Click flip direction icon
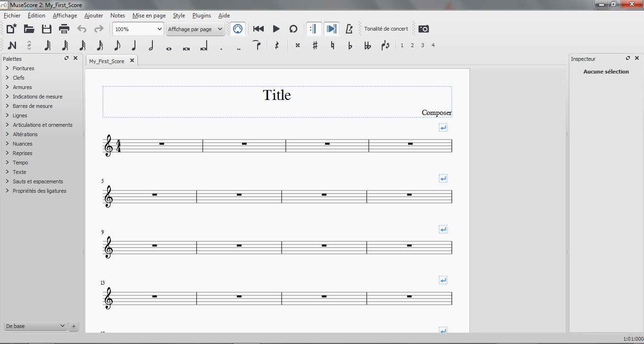Image resolution: width=644 pixels, height=344 pixels. tap(385, 46)
